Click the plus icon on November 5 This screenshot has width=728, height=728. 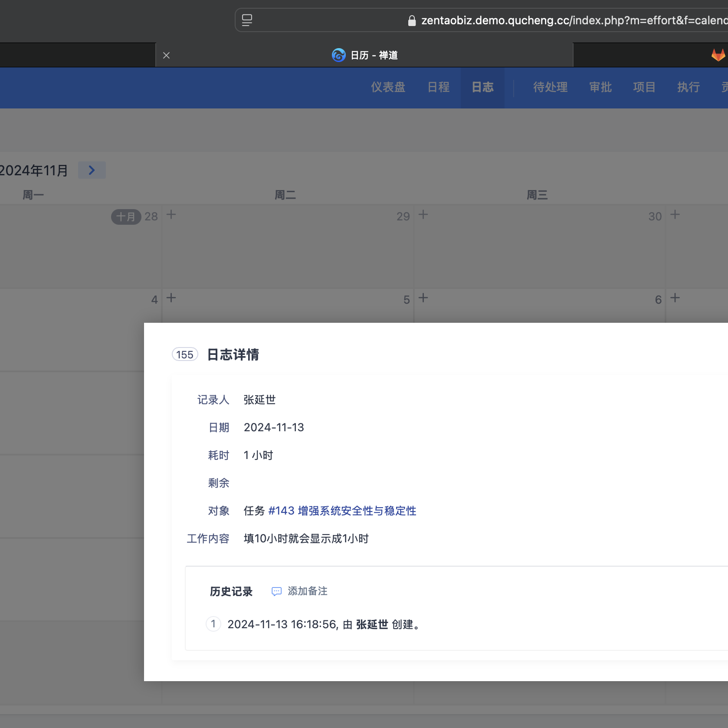(423, 298)
